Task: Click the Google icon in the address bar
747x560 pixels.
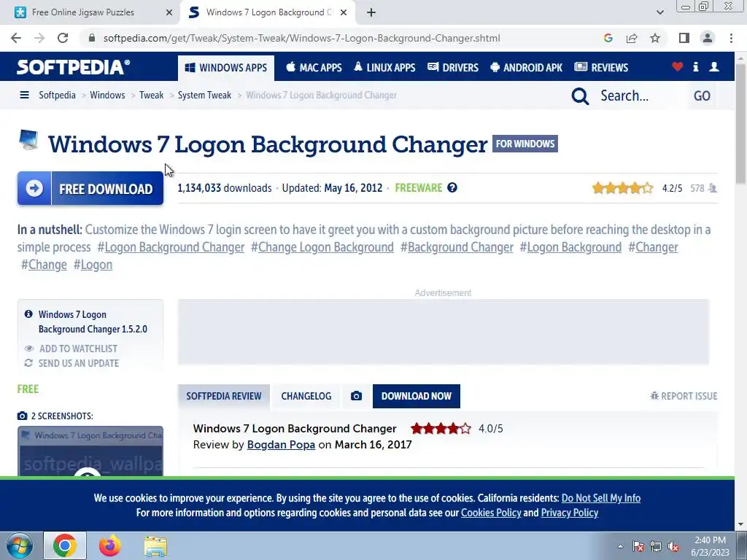Action: pyautogui.click(x=608, y=38)
